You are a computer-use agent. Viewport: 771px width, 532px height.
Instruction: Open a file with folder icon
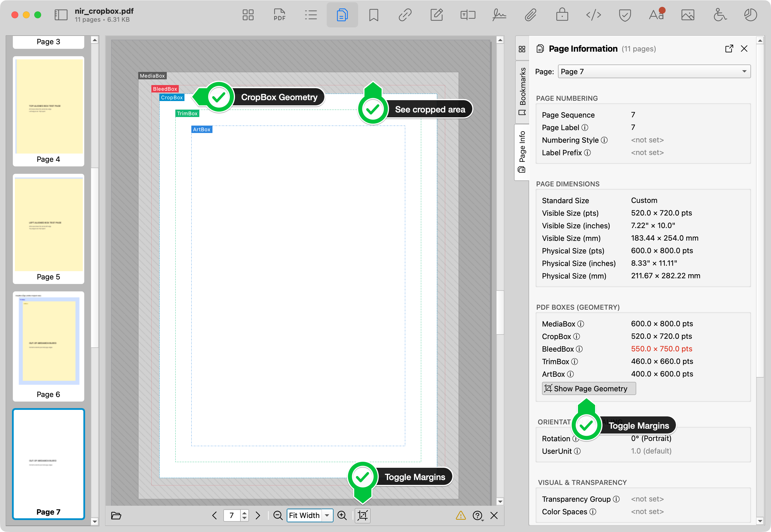click(x=116, y=516)
